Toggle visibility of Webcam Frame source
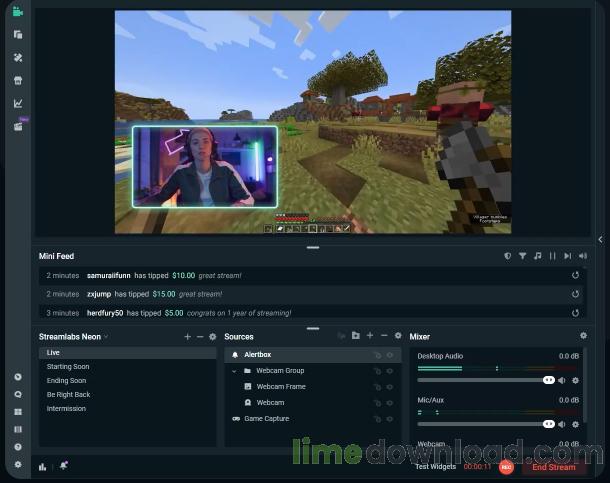 [390, 387]
